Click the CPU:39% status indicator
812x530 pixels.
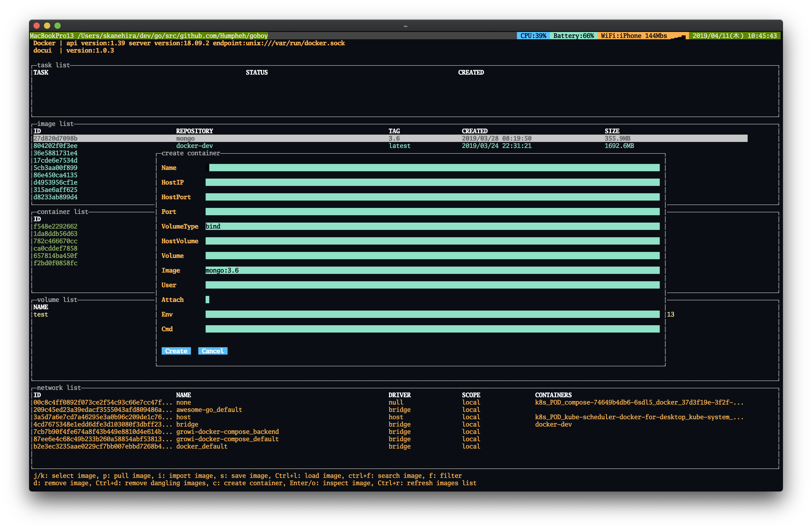533,36
